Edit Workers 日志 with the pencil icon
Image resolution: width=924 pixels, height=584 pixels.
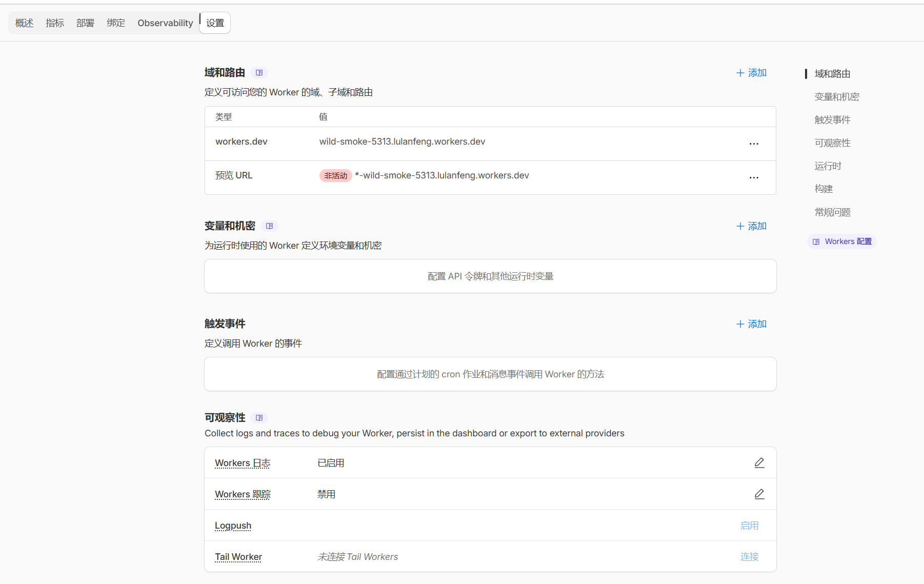pos(759,462)
